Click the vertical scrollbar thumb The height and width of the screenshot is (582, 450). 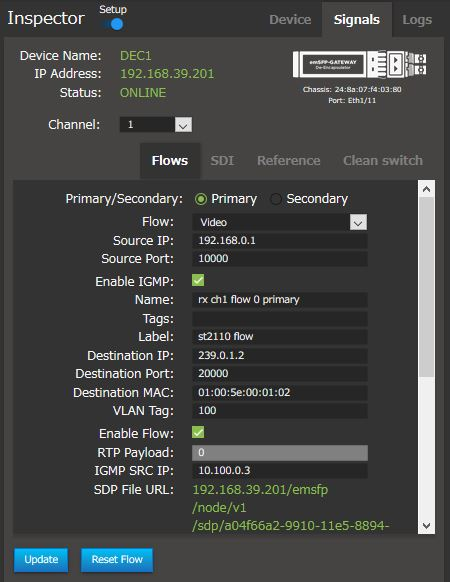(x=426, y=287)
